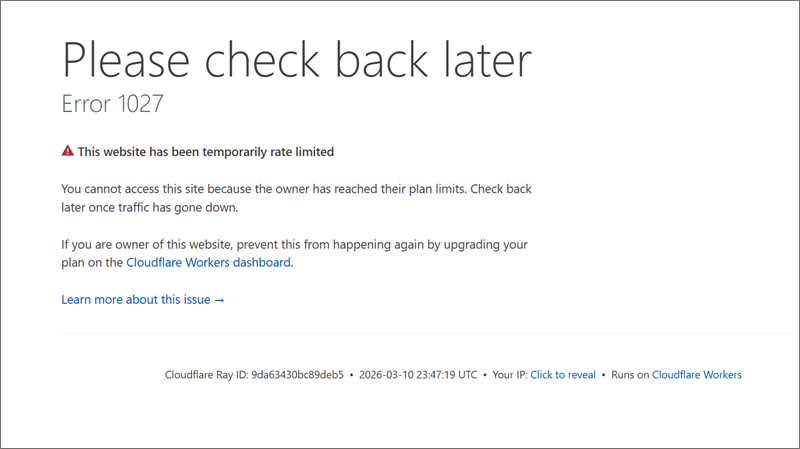Follow the footer Cloudflare Workers link
The width and height of the screenshot is (800, 449).
[x=696, y=375]
